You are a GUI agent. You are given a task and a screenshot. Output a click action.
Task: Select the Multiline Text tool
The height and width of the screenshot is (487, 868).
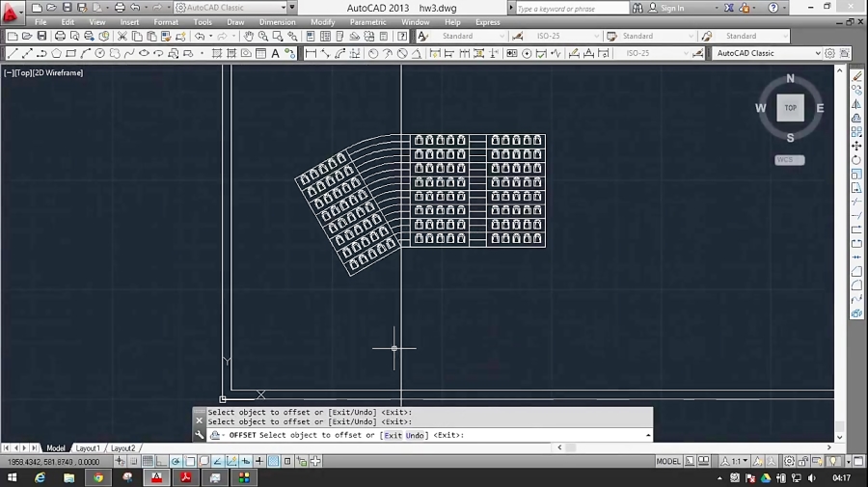[x=275, y=54]
